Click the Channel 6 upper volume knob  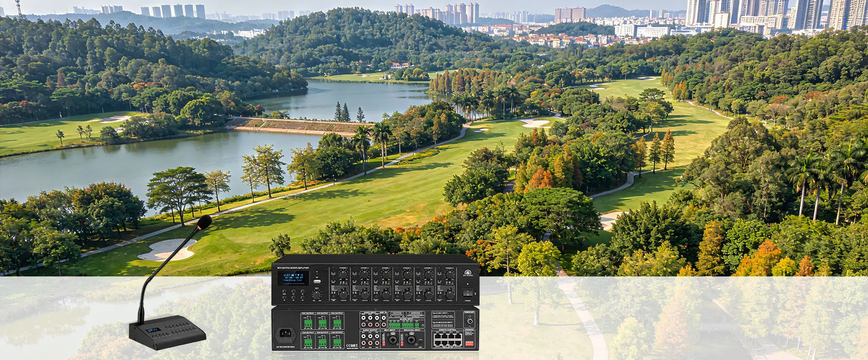pos(449,274)
